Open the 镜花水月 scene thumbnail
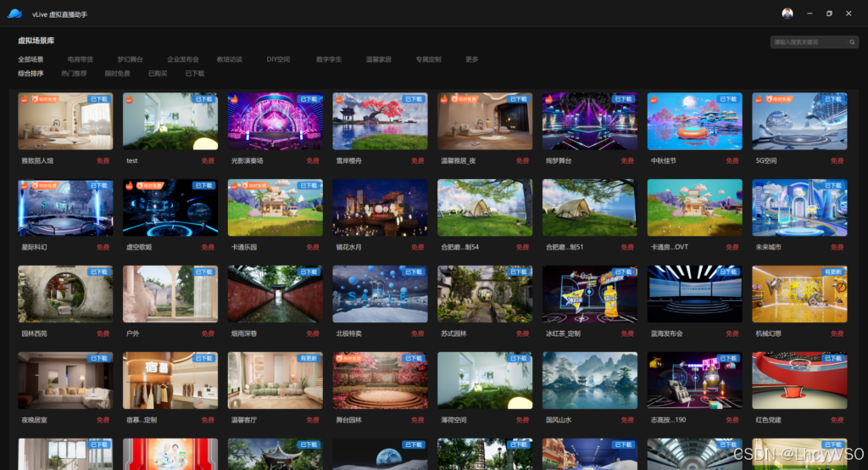Screen dimensions: 868x470 (x=381, y=208)
